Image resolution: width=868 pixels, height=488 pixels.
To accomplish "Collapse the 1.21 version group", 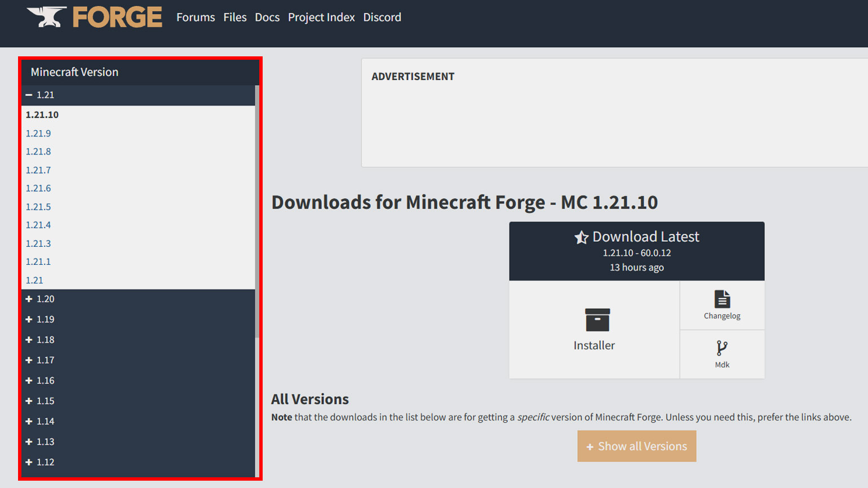I will click(x=29, y=95).
